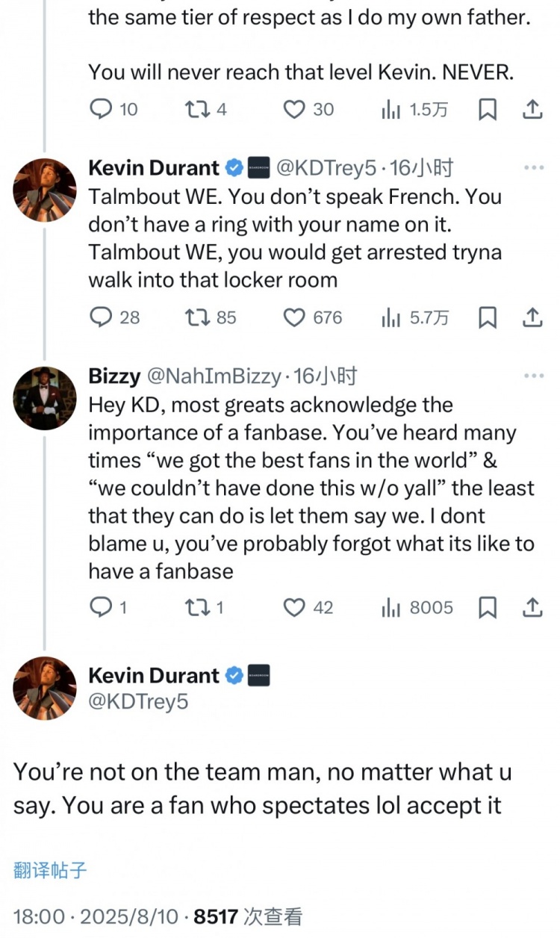Like Kevin Durant's Talmbout WE reply
Viewport: 560px width, 938px height.
point(295,317)
